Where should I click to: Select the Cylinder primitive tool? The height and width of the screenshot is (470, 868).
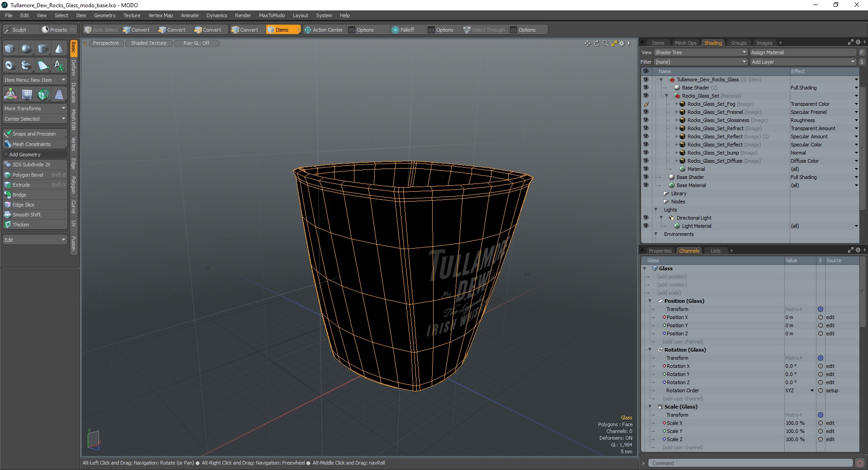42,49
